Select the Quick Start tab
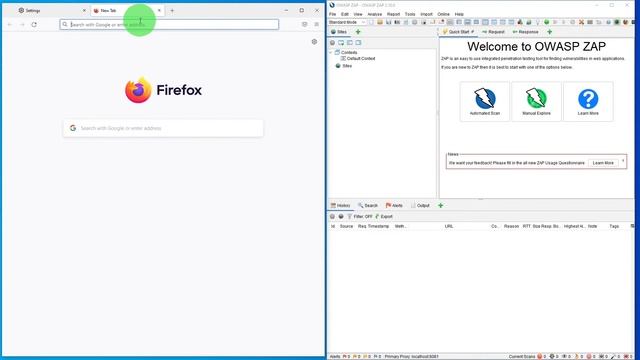This screenshot has height=360, width=640. (459, 32)
